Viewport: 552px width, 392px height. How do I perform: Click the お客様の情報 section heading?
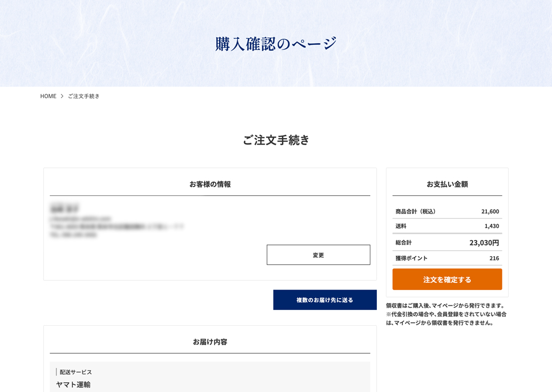210,184
